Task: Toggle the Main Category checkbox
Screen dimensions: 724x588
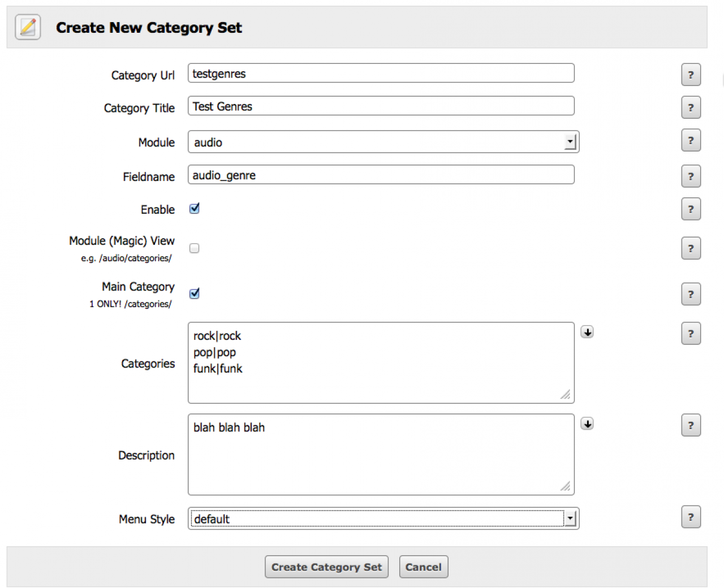Action: click(195, 293)
